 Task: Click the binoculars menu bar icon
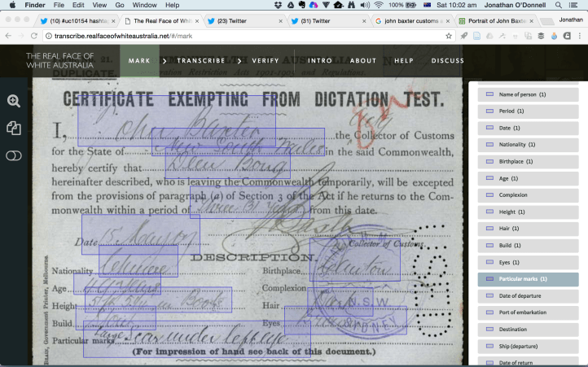[351, 5]
